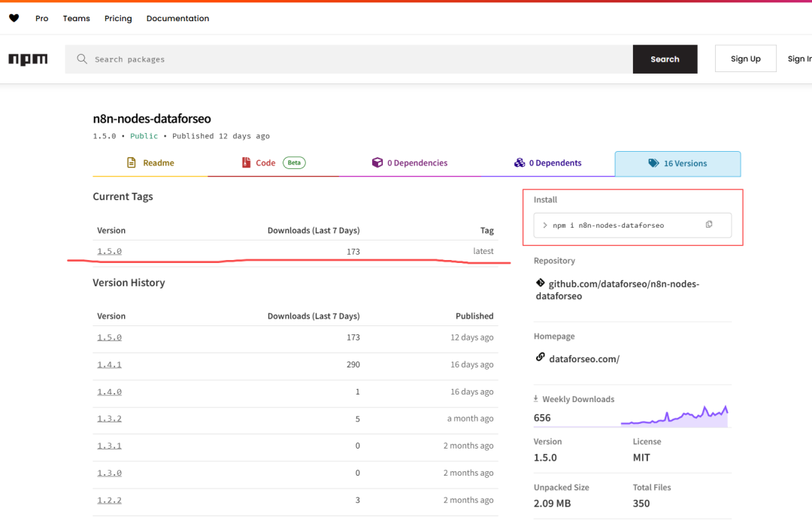The image size is (812, 520).
Task: Open the Documentation menu item
Action: click(177, 18)
